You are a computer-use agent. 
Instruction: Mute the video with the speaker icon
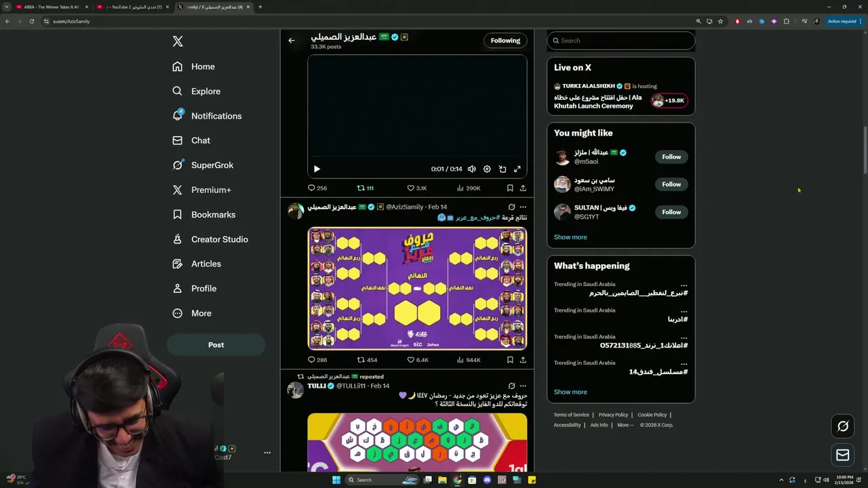point(471,169)
